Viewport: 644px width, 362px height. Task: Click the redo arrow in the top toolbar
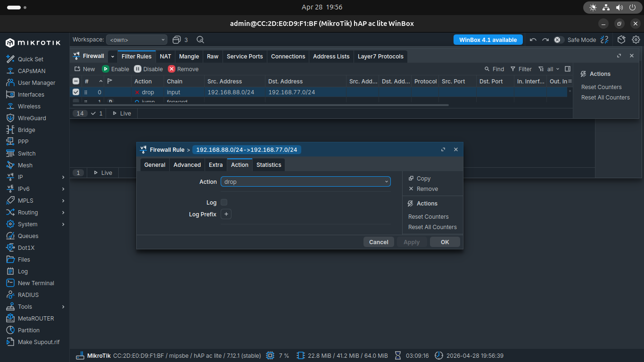coord(545,40)
